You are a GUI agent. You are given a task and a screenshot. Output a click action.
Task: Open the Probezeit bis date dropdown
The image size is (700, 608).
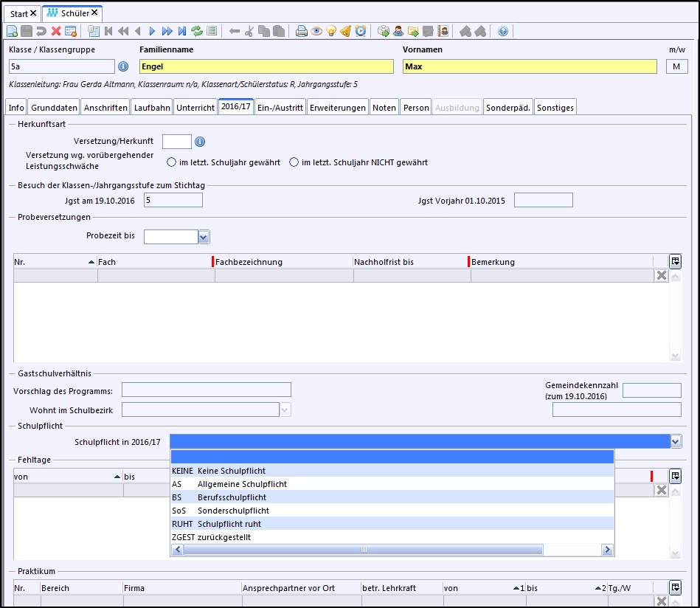click(x=204, y=237)
